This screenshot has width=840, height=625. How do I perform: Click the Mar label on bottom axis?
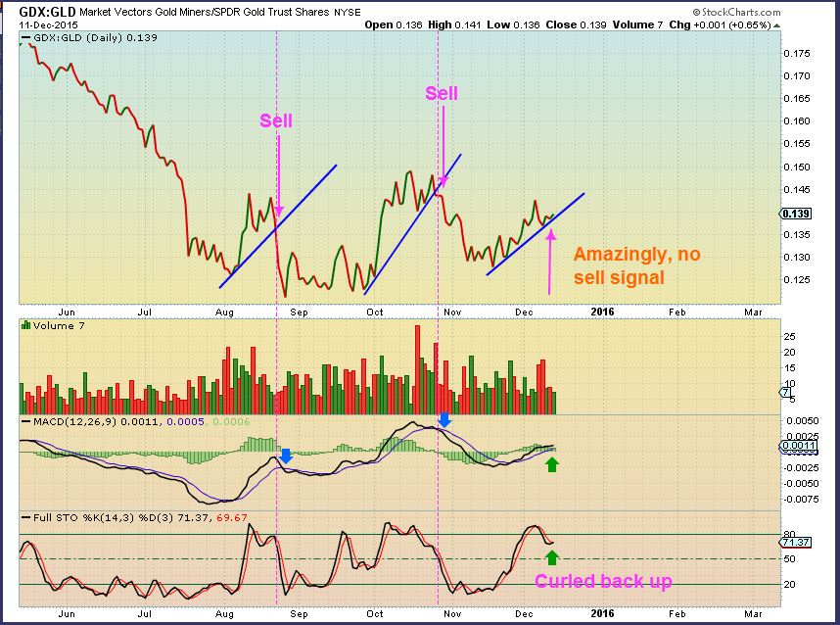[x=753, y=614]
